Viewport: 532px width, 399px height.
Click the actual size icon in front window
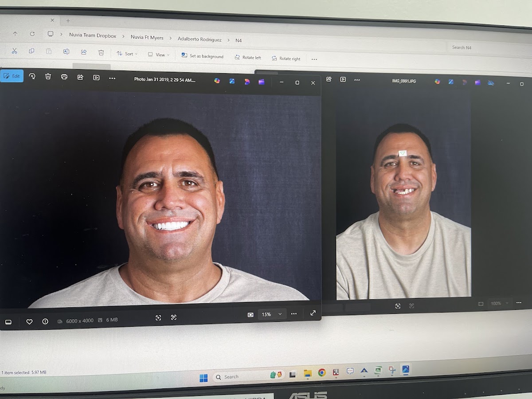tap(174, 317)
